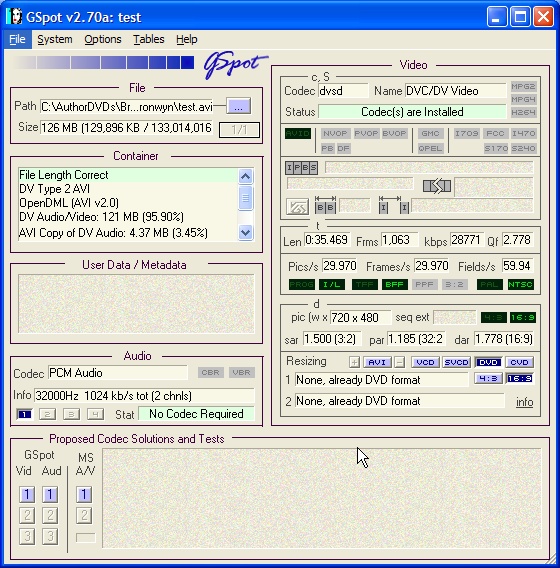Click the resizing minus button
560x568 pixels.
point(400,362)
